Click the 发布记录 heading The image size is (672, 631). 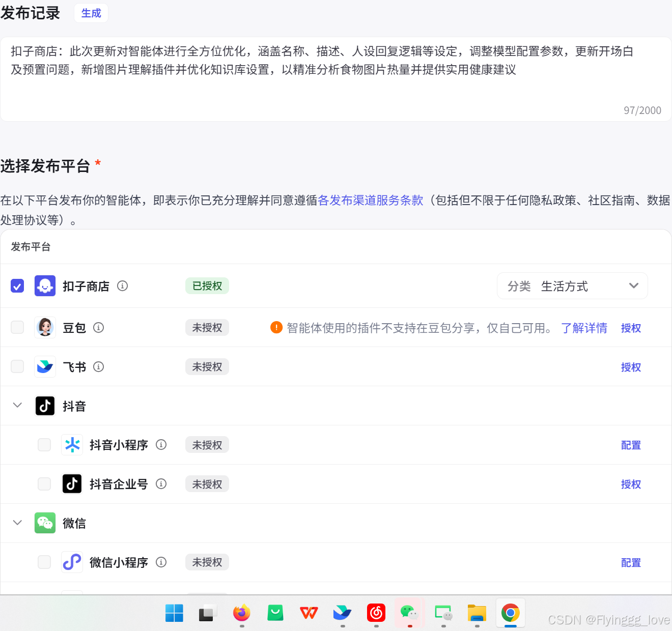pyautogui.click(x=30, y=13)
